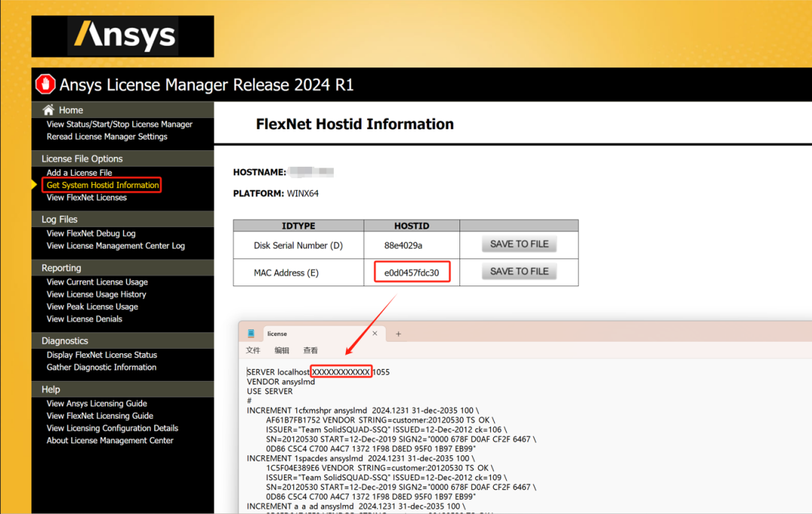The image size is (812, 514).
Task: Open Display FlexNet License Status
Action: [x=101, y=355]
